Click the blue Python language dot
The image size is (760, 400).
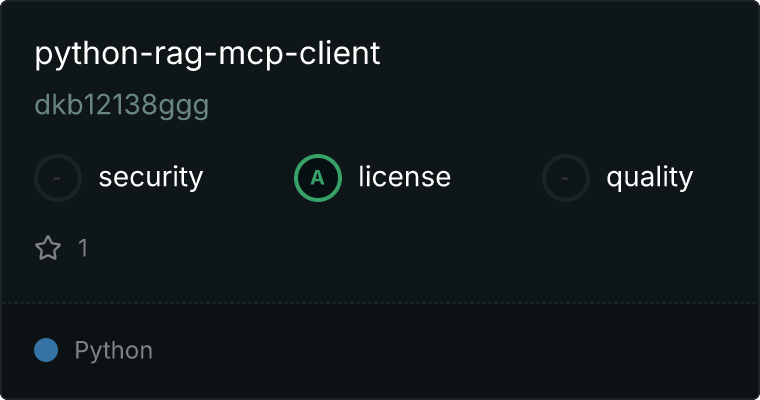(x=46, y=350)
